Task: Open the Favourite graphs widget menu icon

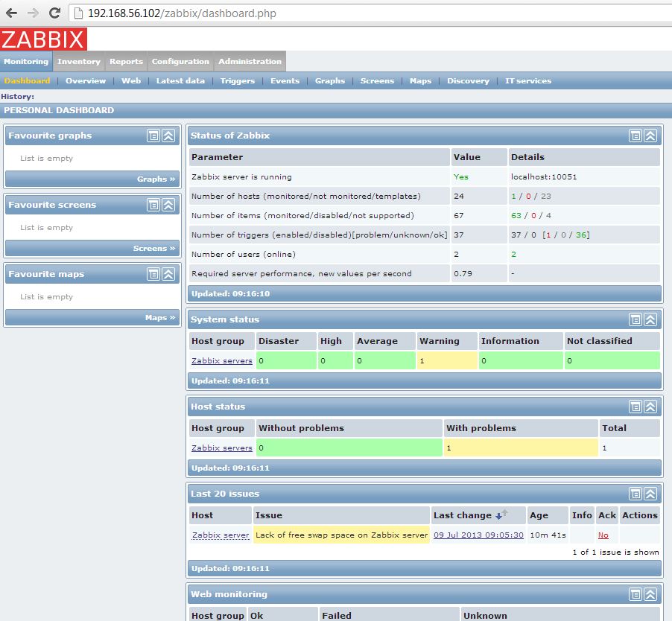Action: [x=153, y=136]
